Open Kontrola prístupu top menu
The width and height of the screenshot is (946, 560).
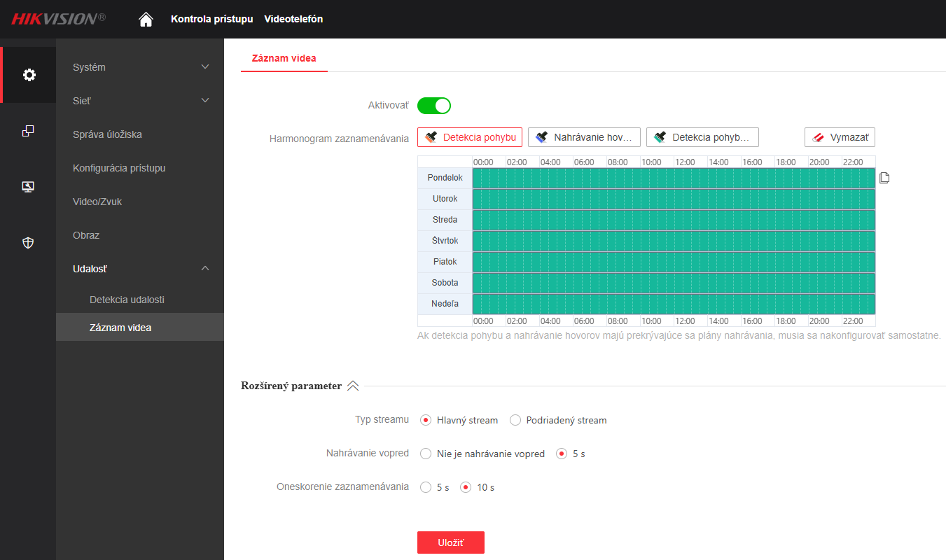tap(211, 19)
